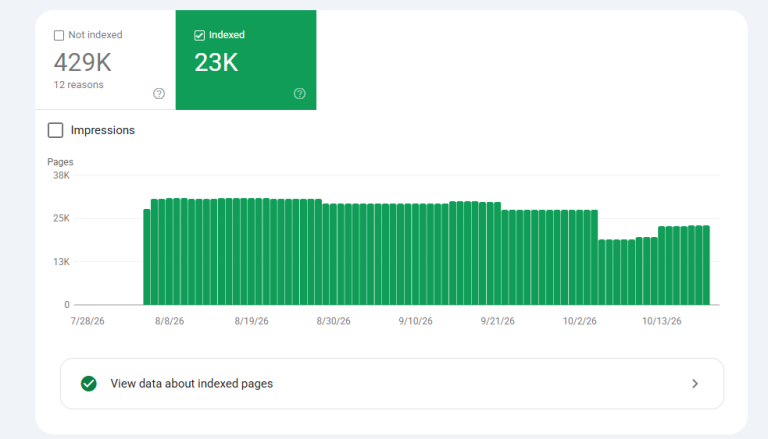
Task: Click the green checkmark icon beside View data
Action: point(89,384)
